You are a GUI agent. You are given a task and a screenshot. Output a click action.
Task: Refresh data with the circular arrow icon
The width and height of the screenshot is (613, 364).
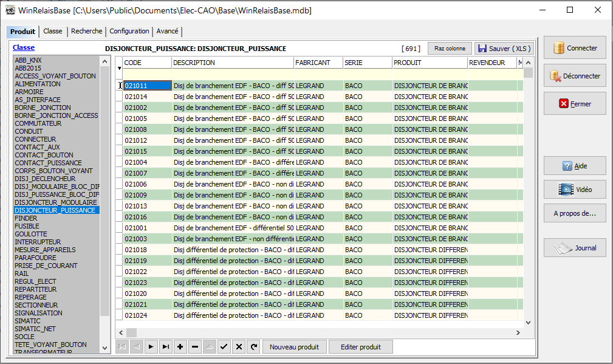pos(253,347)
